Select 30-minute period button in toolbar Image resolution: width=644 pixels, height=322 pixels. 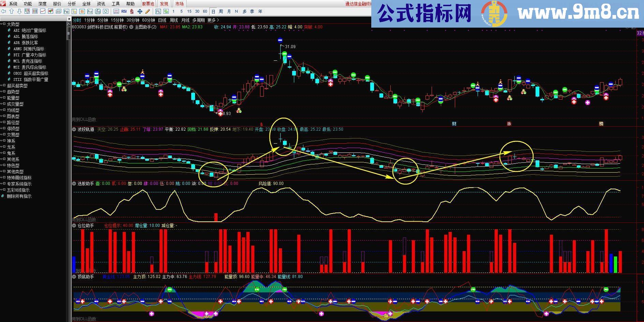pos(197,11)
